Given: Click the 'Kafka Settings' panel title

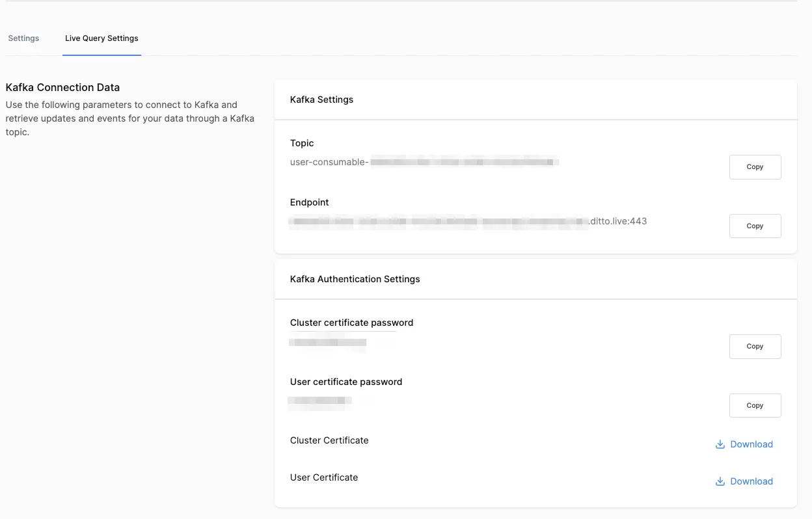Looking at the screenshot, I should 321,100.
